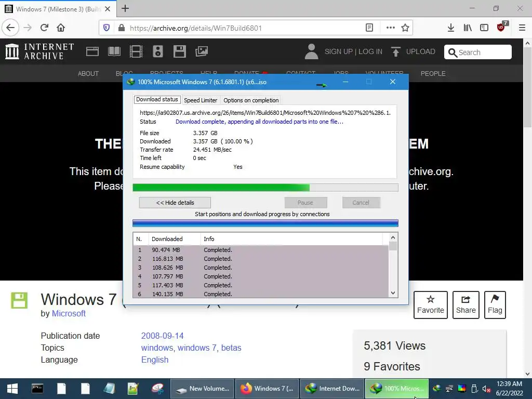Open Internet Archive images icon

click(x=201, y=51)
